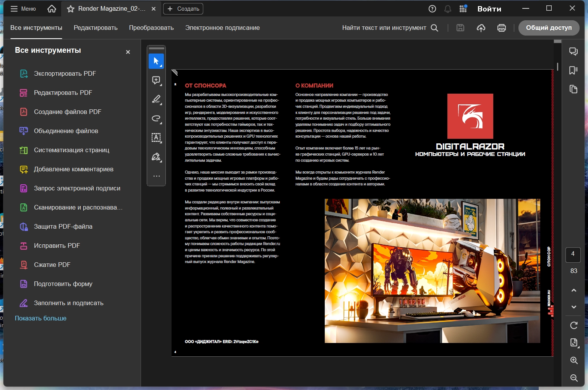Rotate the page view icon
Image resolution: width=588 pixels, height=390 pixels.
[x=573, y=325]
